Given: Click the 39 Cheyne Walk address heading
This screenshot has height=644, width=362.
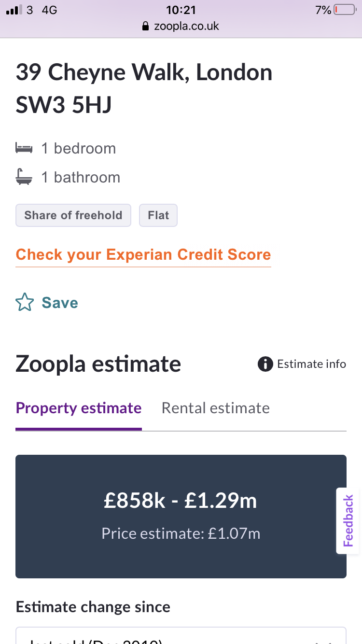Looking at the screenshot, I should pyautogui.click(x=144, y=89).
